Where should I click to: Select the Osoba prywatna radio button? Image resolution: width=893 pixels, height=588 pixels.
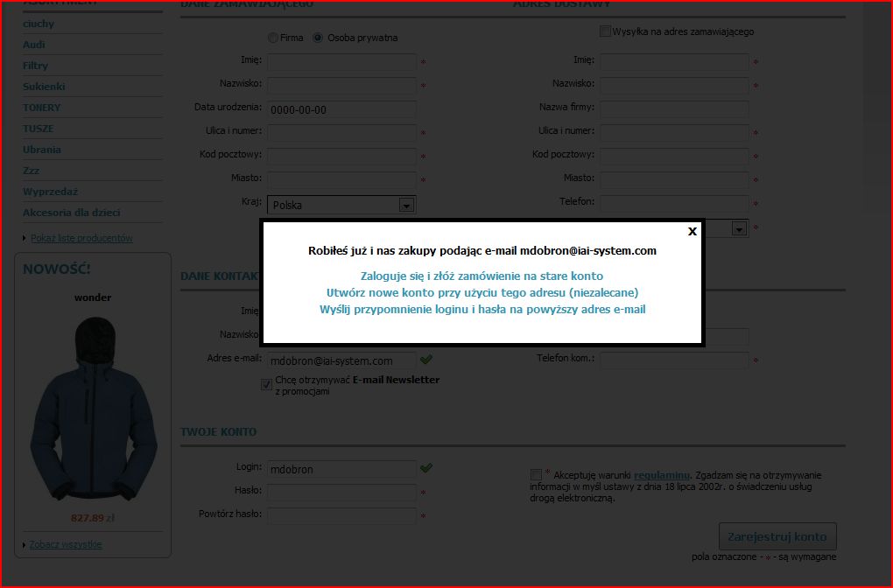318,38
